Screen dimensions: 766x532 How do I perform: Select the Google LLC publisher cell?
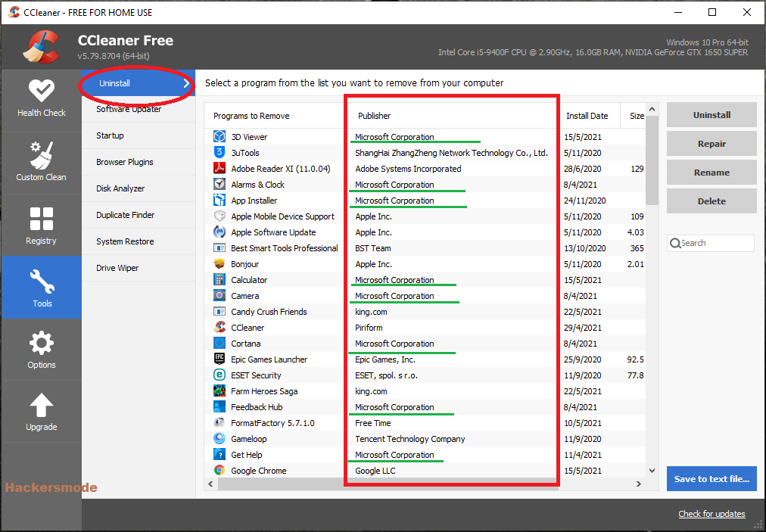pyautogui.click(x=375, y=471)
